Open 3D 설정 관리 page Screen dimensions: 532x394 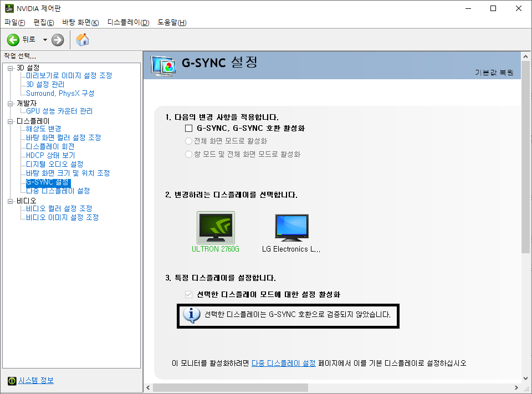(x=45, y=84)
